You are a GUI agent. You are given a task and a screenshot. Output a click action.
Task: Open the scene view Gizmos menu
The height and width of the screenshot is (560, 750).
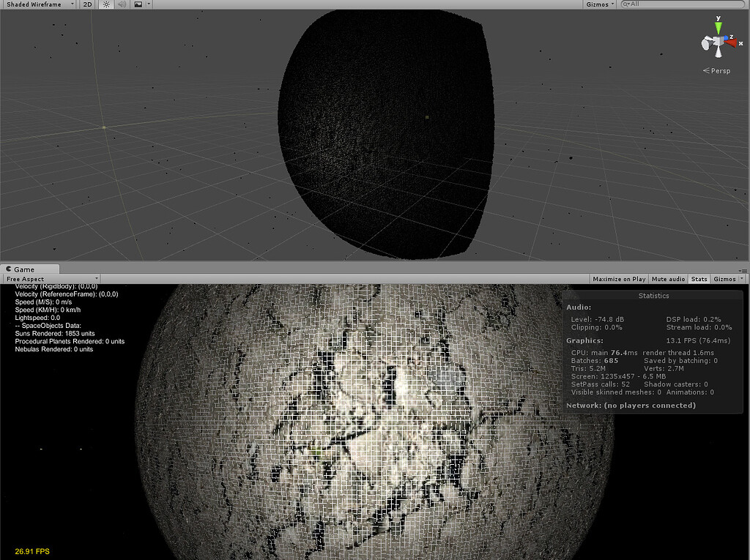tap(597, 4)
